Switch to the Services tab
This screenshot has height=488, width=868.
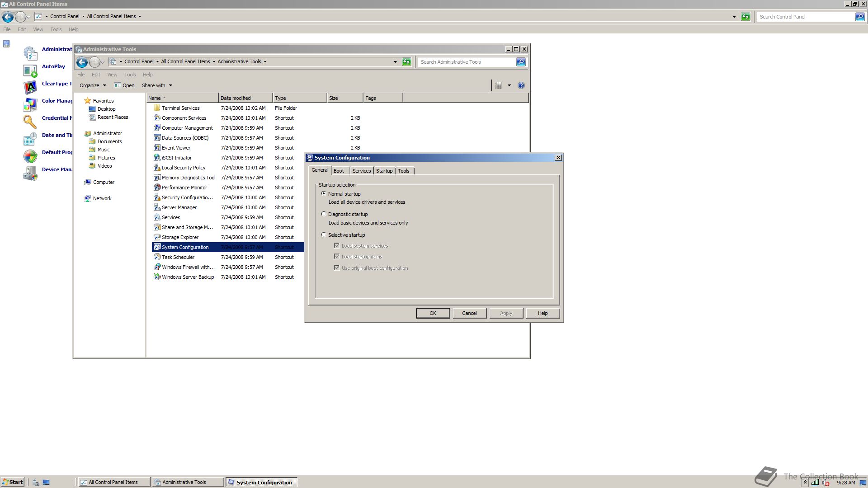[x=362, y=171]
